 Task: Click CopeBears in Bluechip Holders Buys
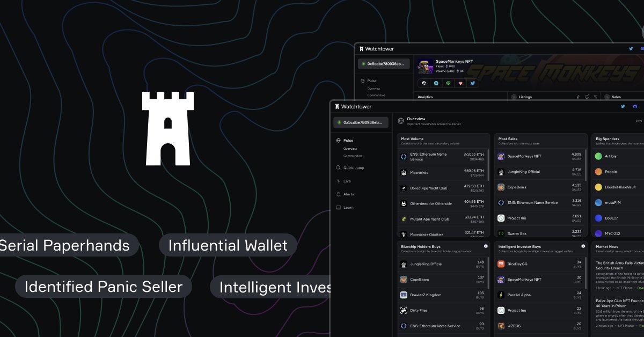pos(443,280)
